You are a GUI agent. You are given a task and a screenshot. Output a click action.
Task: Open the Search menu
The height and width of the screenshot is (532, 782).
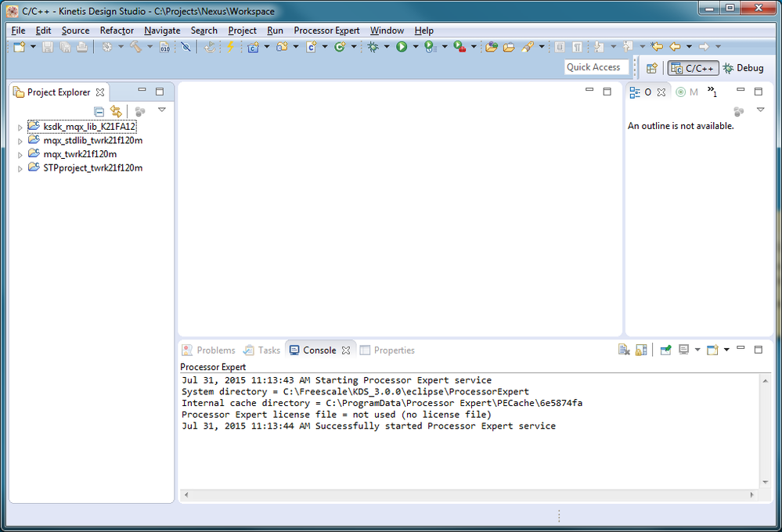point(204,31)
